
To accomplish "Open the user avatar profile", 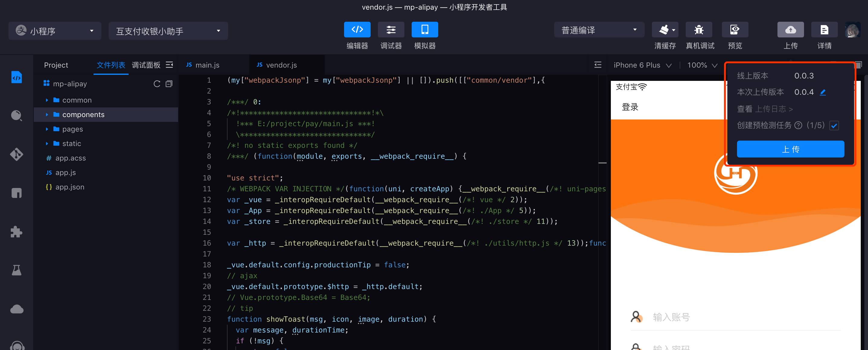I will (852, 30).
